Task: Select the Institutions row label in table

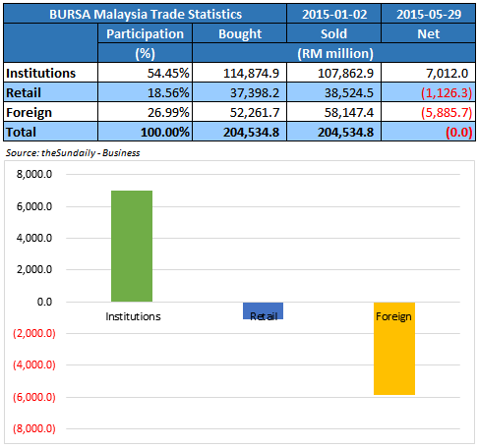Action: pyautogui.click(x=50, y=73)
